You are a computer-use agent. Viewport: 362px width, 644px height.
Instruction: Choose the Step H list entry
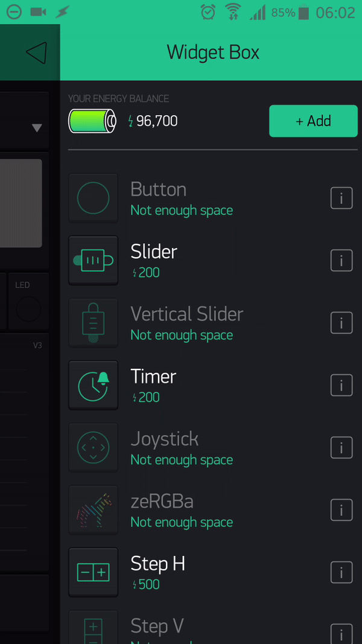click(211, 572)
